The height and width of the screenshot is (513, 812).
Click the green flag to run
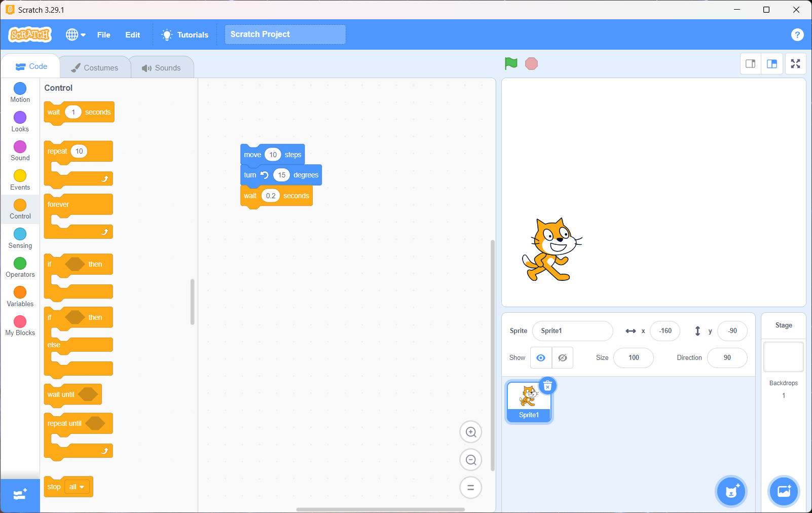tap(511, 63)
